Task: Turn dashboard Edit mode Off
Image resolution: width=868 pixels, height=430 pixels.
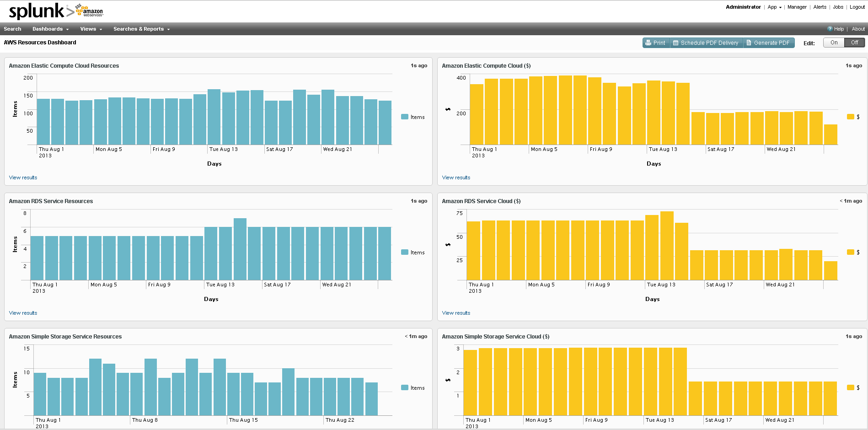Action: pyautogui.click(x=854, y=43)
